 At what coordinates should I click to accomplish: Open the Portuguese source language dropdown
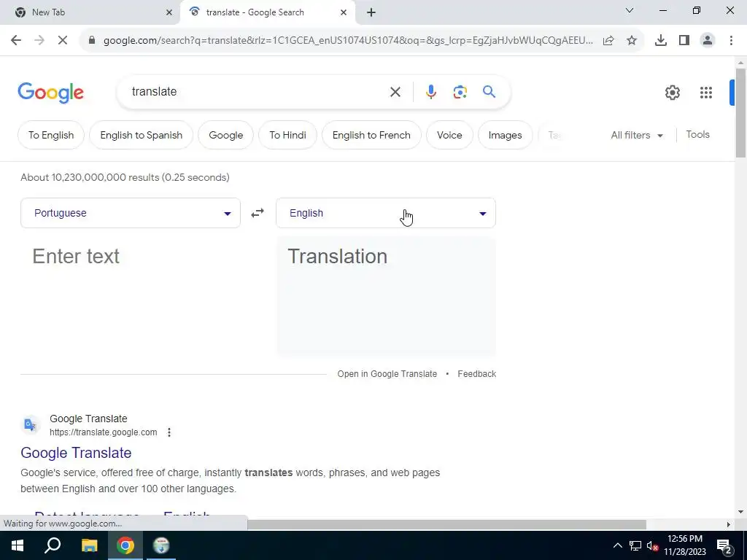pos(131,213)
